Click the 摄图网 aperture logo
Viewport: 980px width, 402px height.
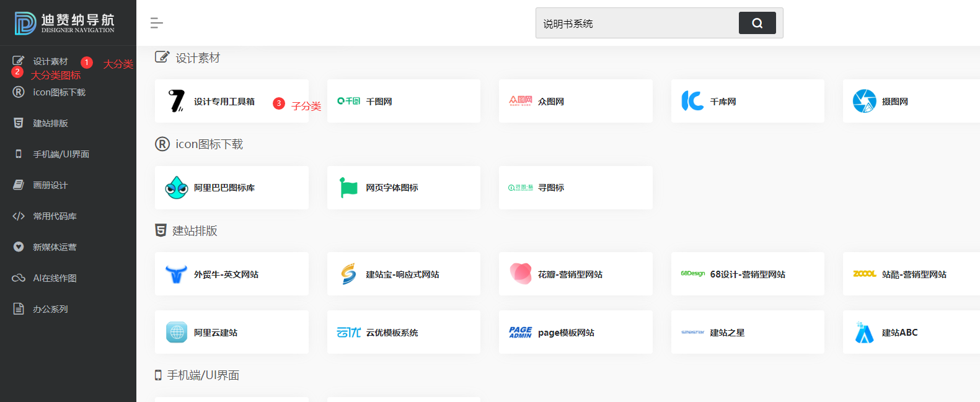(x=864, y=101)
